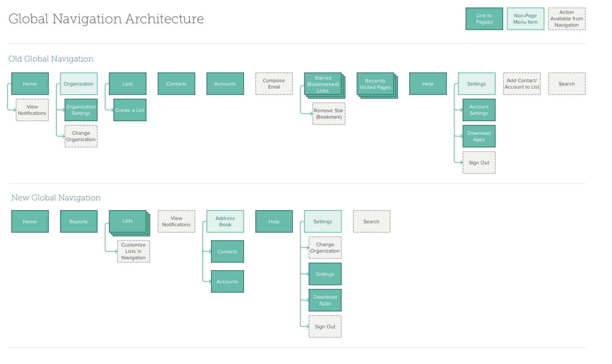Image resolution: width=612 pixels, height=364 pixels.
Task: Select Accounts under Address Book
Action: click(x=227, y=282)
